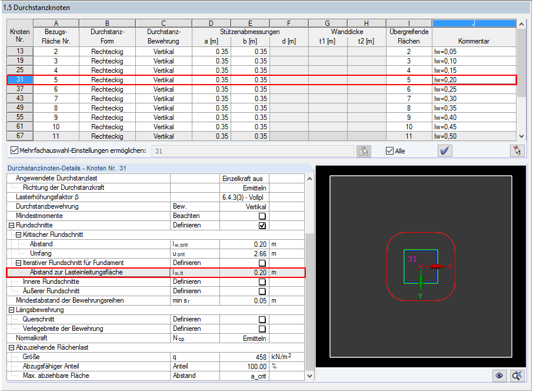533x392 pixels.
Task: Activate the pick-node-in-graphic arrow icon
Action: click(x=517, y=150)
